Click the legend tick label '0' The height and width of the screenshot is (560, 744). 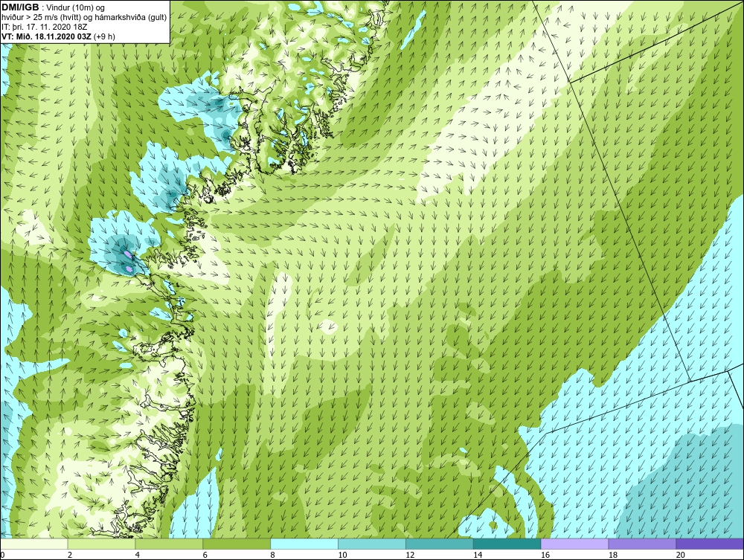click(2, 555)
